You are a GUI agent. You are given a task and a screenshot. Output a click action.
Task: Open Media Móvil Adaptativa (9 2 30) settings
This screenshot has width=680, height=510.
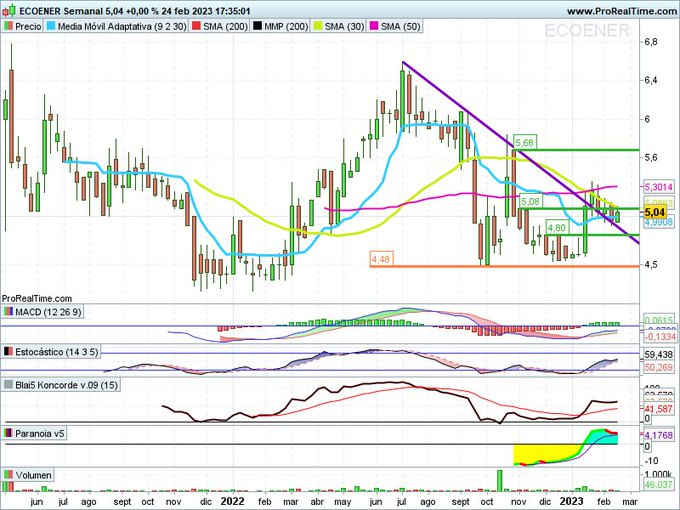[122, 26]
